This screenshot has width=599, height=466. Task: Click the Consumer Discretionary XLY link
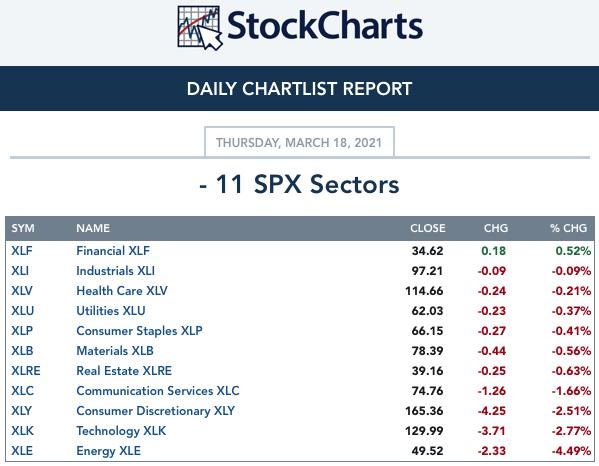(x=155, y=411)
